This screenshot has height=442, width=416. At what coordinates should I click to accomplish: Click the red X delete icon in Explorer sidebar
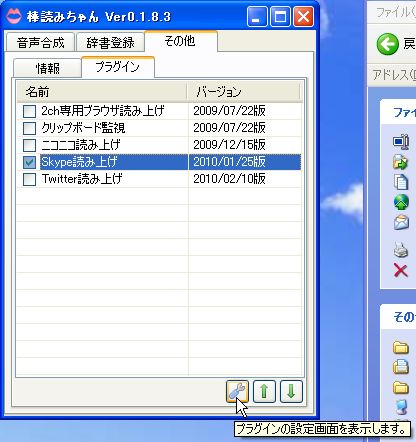401,270
